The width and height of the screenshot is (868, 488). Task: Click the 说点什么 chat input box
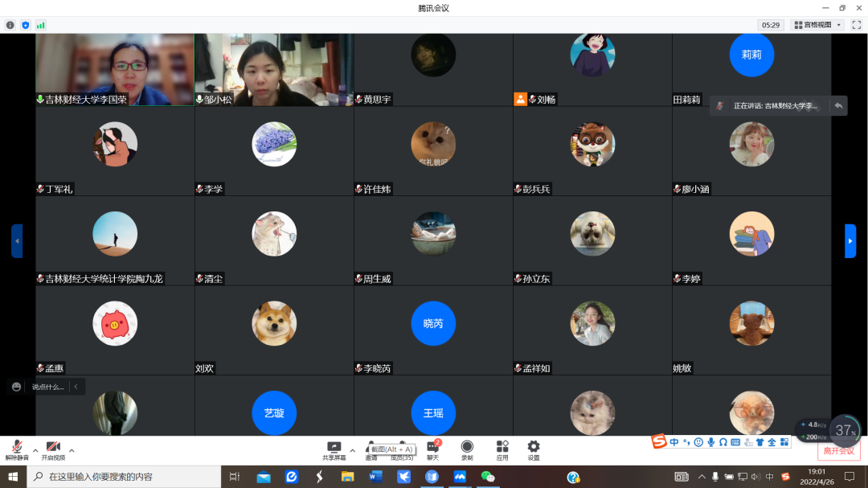coord(48,387)
